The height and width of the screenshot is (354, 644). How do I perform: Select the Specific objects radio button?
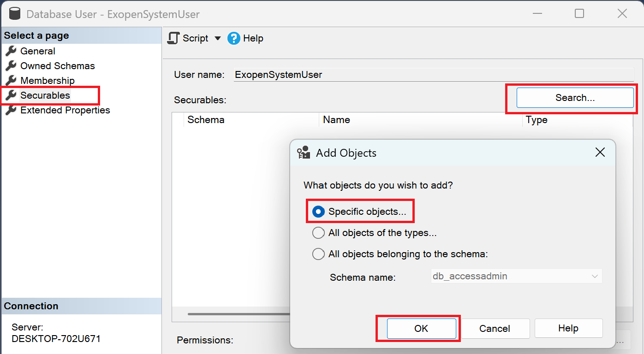tap(318, 212)
